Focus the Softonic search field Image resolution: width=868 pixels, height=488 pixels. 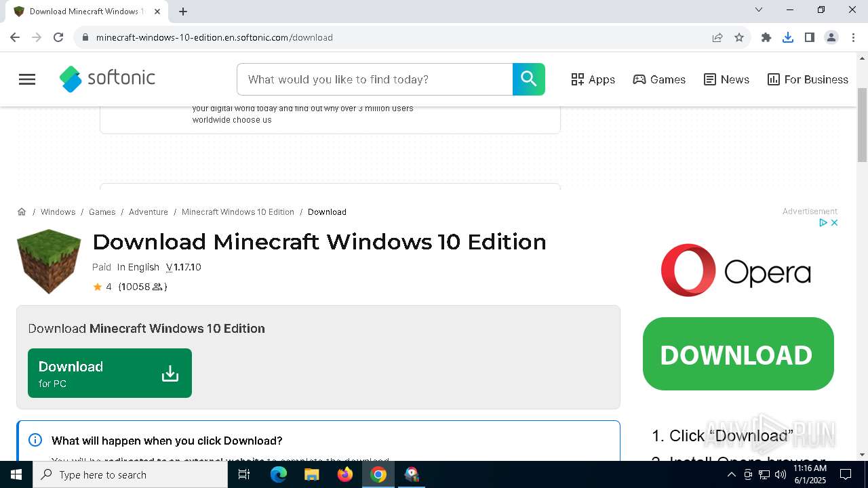click(374, 79)
